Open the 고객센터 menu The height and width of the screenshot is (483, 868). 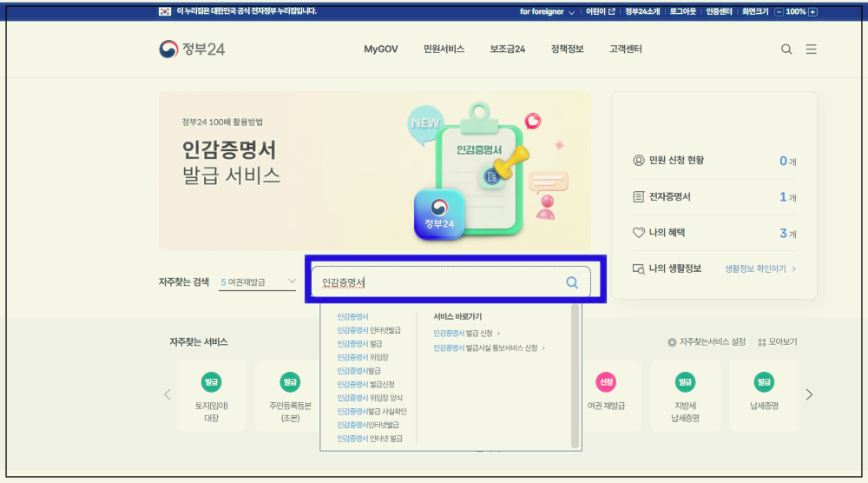[626, 50]
